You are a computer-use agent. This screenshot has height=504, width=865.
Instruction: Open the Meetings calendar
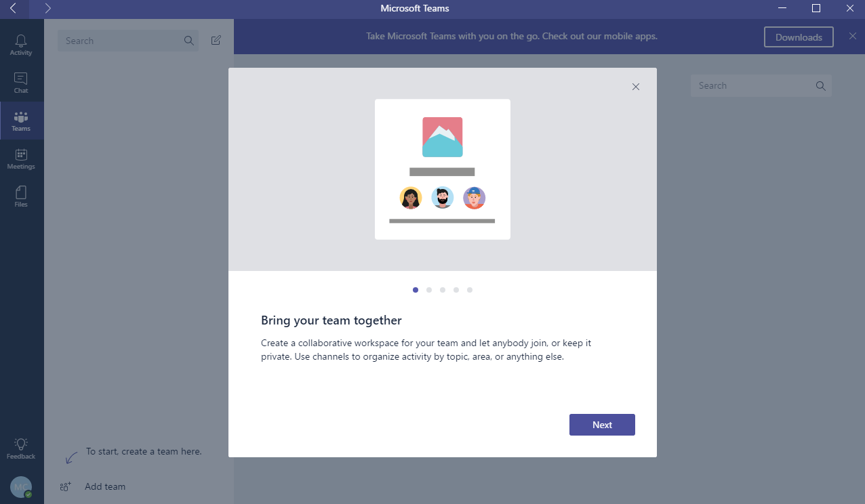point(21,159)
